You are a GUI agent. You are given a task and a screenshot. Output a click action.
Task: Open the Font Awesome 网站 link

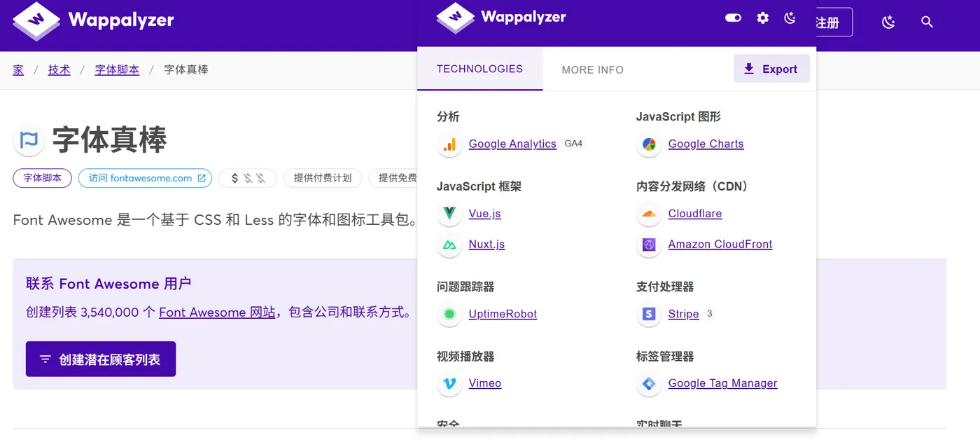pos(217,312)
